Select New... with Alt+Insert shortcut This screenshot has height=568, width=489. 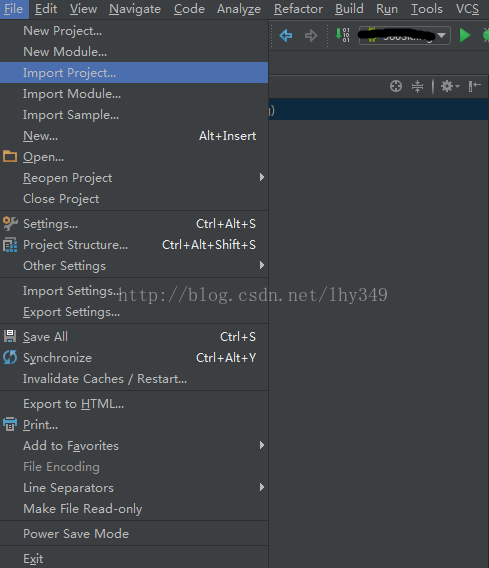pos(134,136)
